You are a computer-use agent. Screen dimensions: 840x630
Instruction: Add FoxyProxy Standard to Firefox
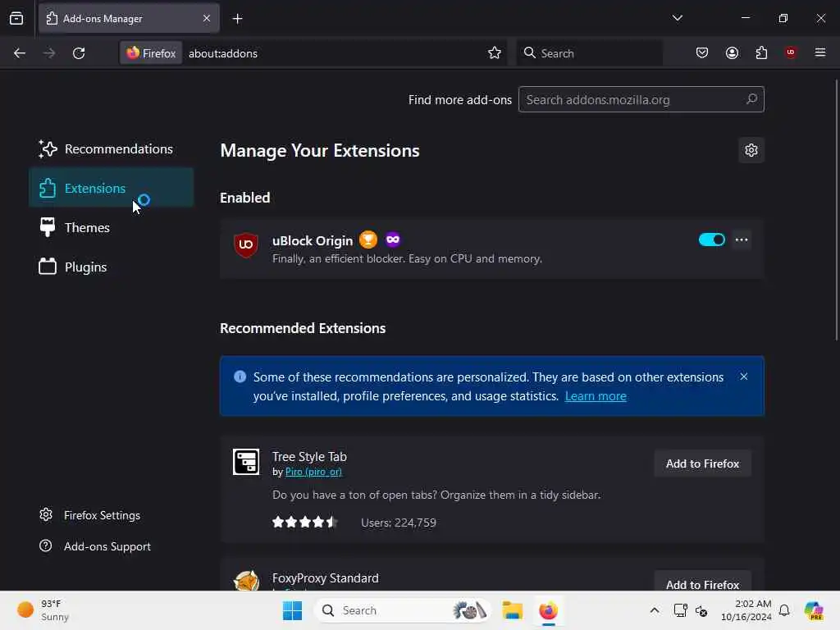[702, 583]
